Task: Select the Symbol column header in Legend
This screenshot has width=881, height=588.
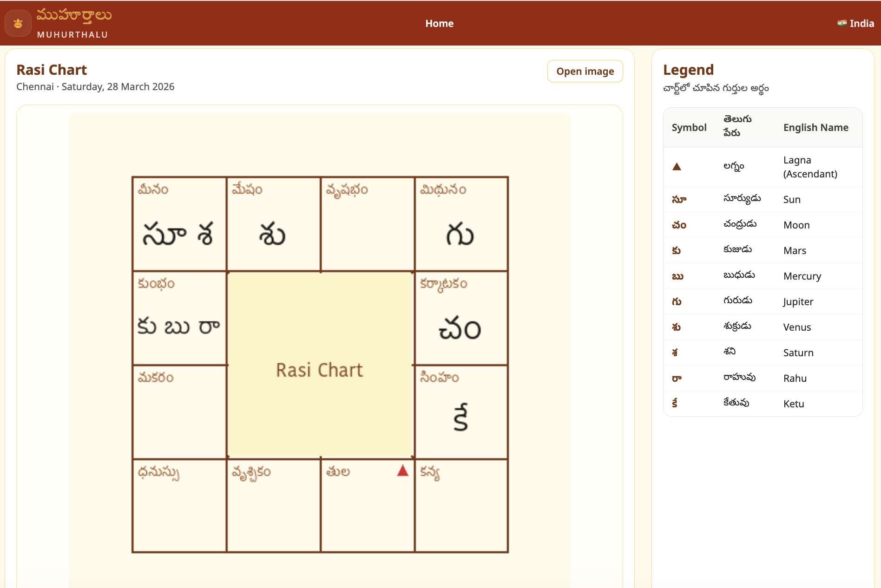Action: [x=689, y=127]
